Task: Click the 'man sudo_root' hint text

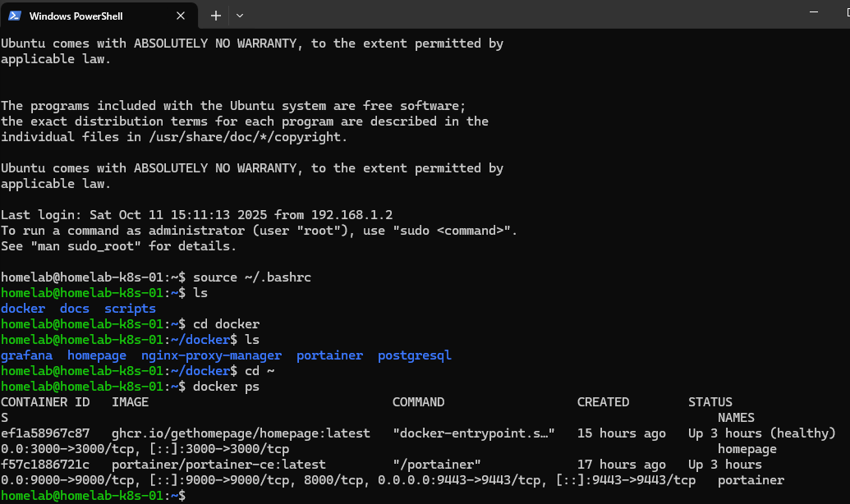Action: 85,246
